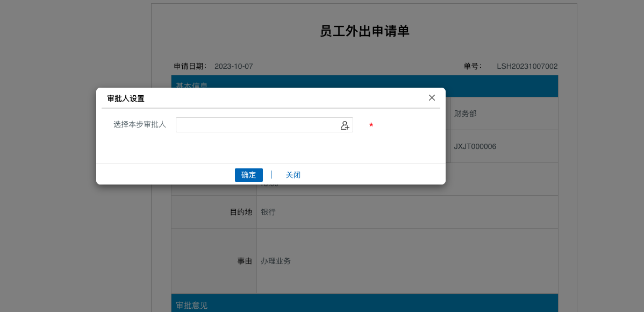Select the date value 2023-10-07

coord(234,66)
